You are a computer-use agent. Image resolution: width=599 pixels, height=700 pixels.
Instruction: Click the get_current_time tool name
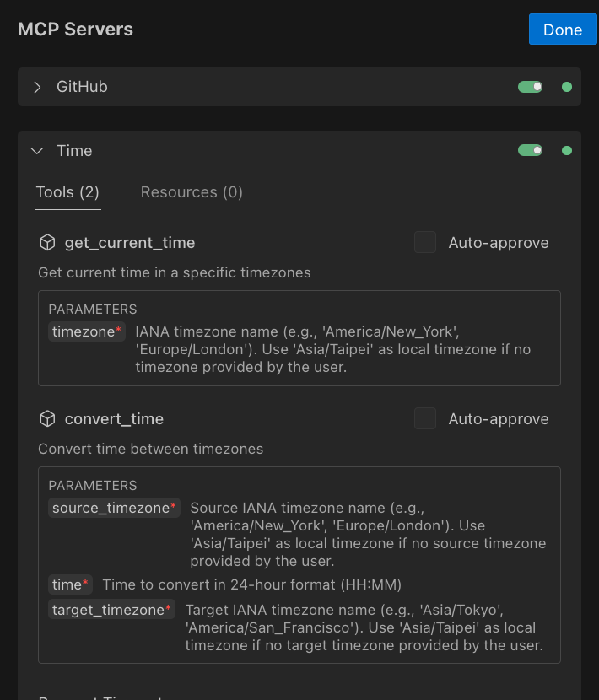[130, 243]
